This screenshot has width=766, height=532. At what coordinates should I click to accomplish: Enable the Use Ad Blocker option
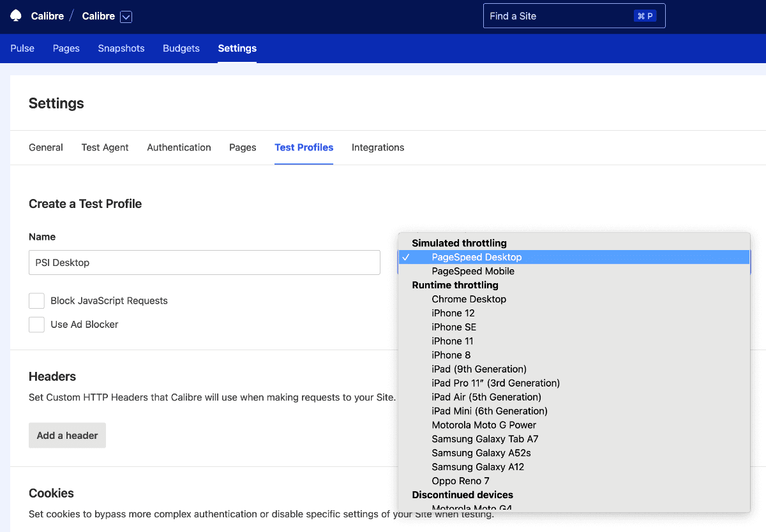pos(36,324)
